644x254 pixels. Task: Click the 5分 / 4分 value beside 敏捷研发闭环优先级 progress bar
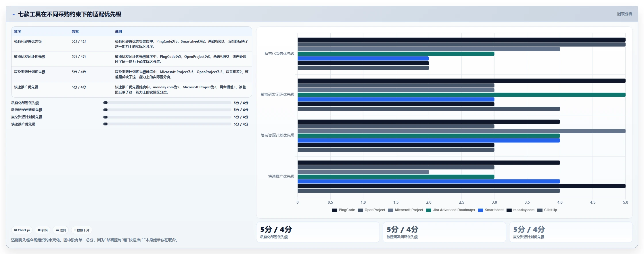pos(241,110)
